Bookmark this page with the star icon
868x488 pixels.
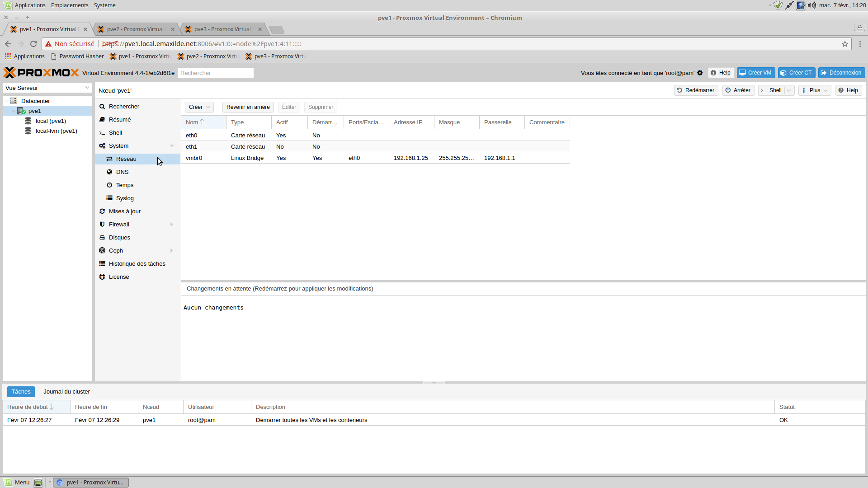(x=844, y=44)
